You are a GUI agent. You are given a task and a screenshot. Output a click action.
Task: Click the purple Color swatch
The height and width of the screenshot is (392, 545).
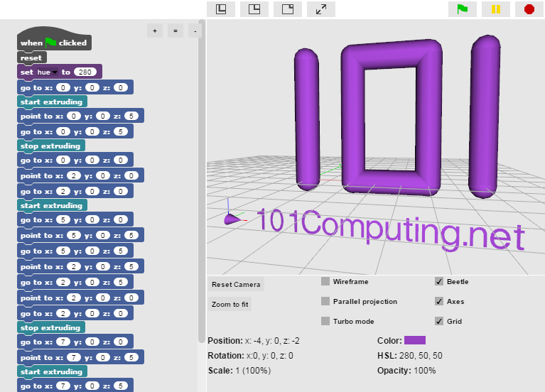415,340
